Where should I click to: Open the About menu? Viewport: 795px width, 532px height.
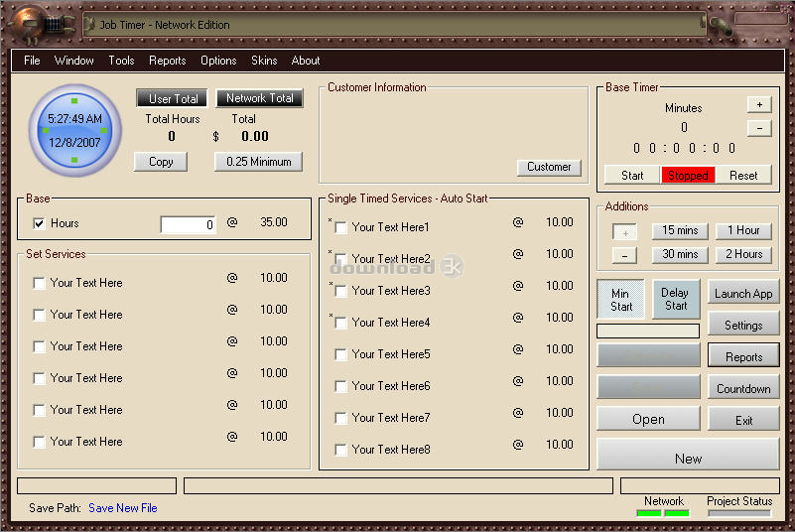click(x=306, y=61)
